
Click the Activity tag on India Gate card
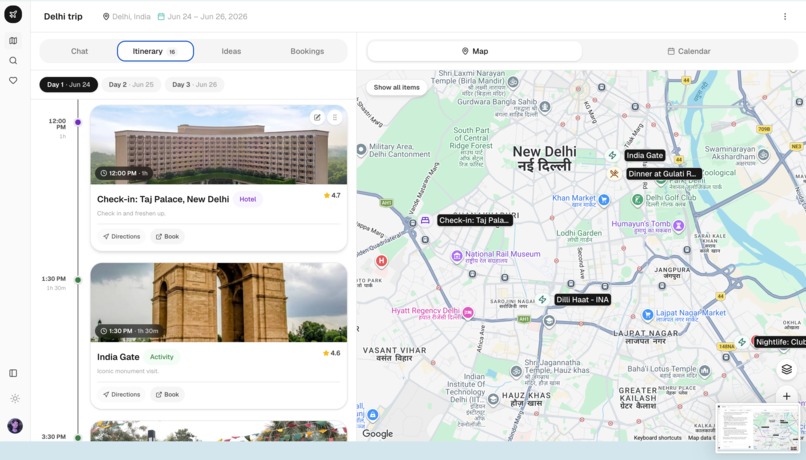tap(161, 357)
